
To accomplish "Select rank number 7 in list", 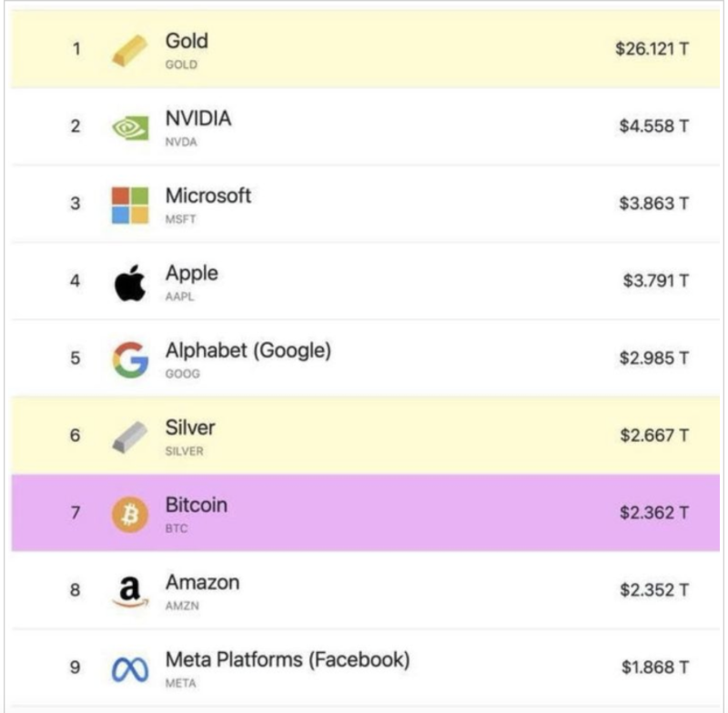I will [x=76, y=514].
